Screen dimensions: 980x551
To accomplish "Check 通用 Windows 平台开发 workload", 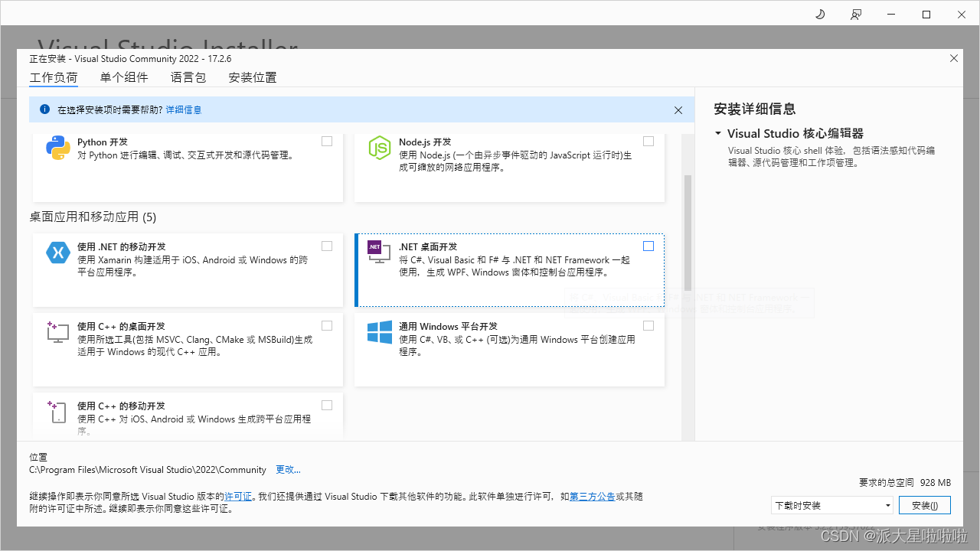I will coord(648,326).
